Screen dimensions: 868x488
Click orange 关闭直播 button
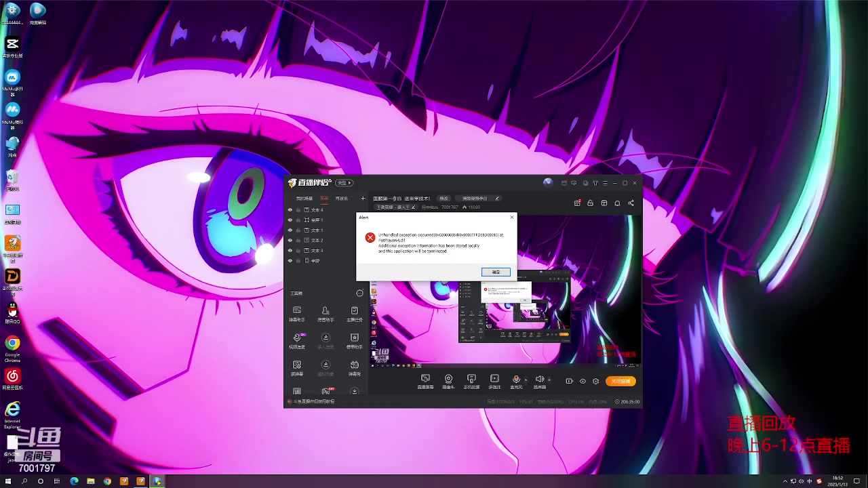coord(620,381)
